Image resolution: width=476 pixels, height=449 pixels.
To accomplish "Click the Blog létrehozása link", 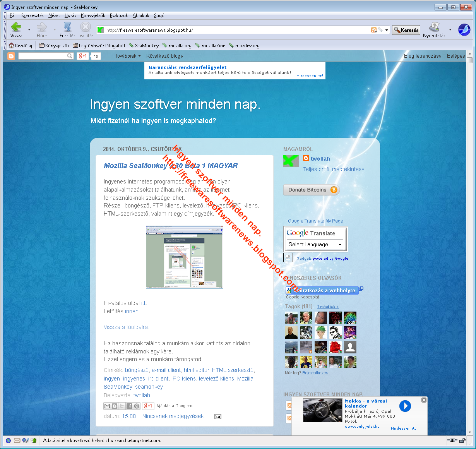I will pyautogui.click(x=423, y=56).
